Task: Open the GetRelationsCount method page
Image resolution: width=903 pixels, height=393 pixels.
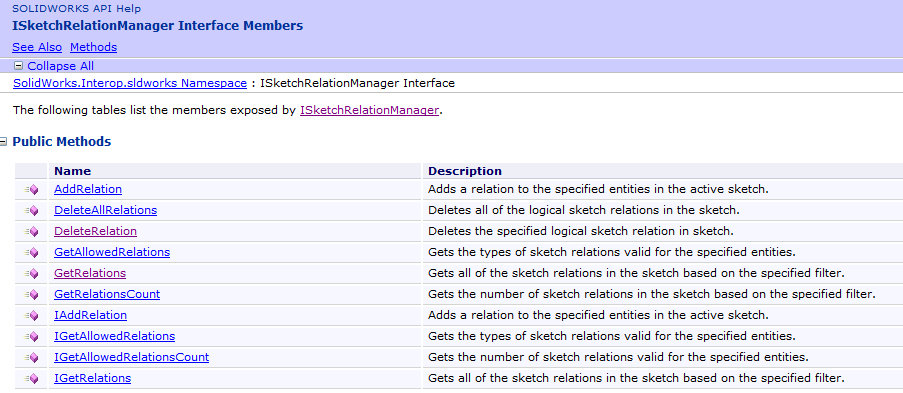Action: click(x=107, y=294)
